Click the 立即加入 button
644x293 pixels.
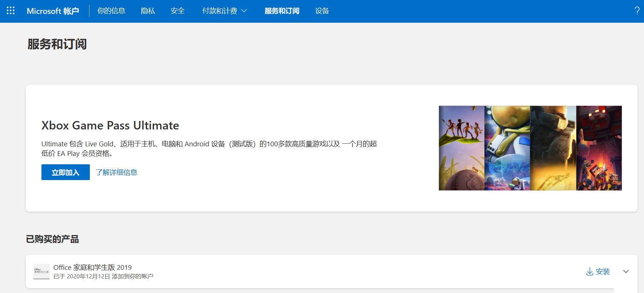tap(66, 172)
